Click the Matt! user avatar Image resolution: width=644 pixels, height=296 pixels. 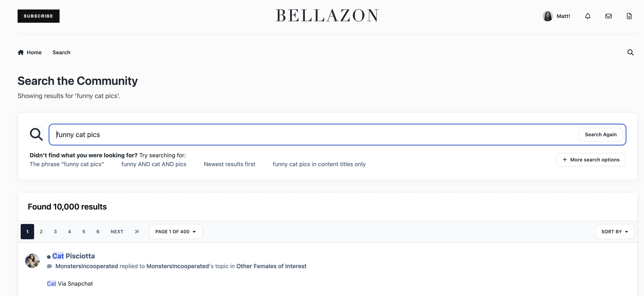[x=547, y=16]
